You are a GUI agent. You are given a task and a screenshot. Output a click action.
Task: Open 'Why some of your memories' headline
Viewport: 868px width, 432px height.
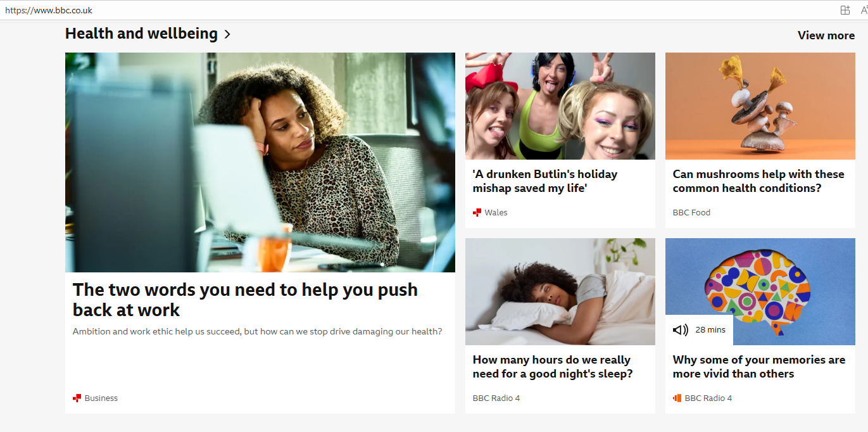758,367
